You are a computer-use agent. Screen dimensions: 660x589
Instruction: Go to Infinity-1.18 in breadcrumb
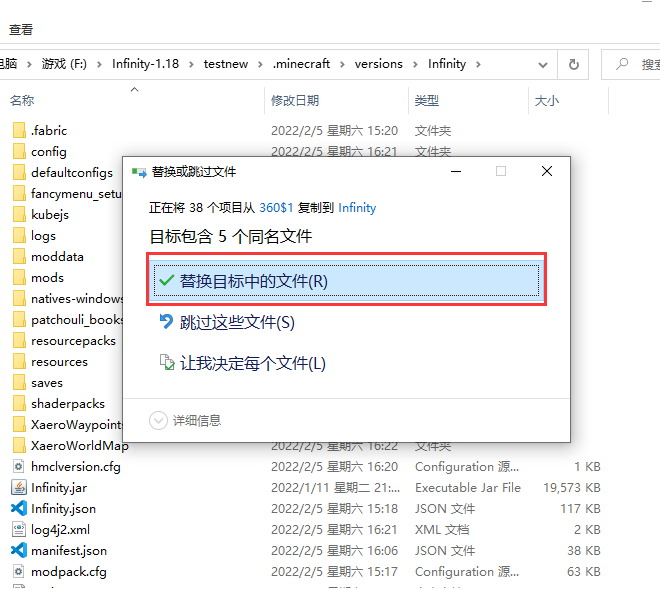(145, 64)
